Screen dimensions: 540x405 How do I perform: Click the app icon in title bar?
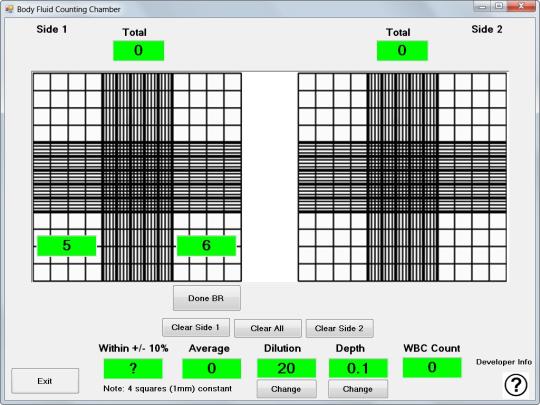[9, 9]
